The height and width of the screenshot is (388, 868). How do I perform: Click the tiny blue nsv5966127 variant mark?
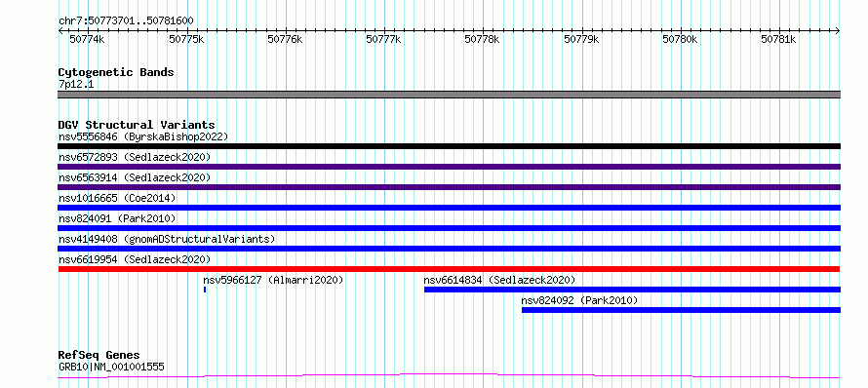tap(205, 290)
